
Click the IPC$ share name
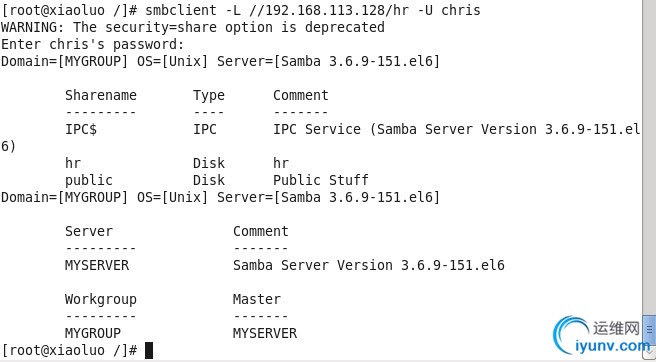coord(81,129)
